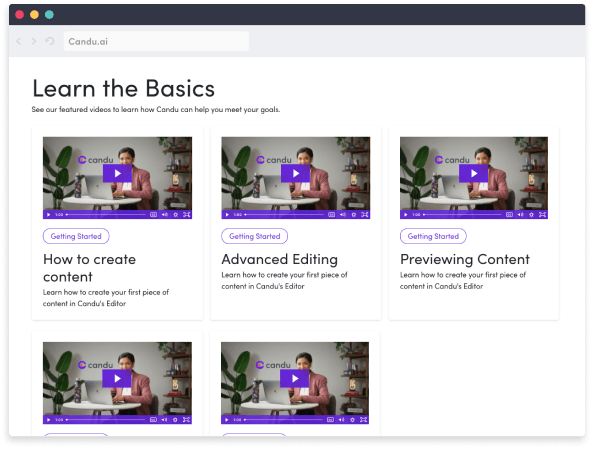Click progress bar of Advanced Editing video
This screenshot has width=593, height=449.
pos(284,214)
